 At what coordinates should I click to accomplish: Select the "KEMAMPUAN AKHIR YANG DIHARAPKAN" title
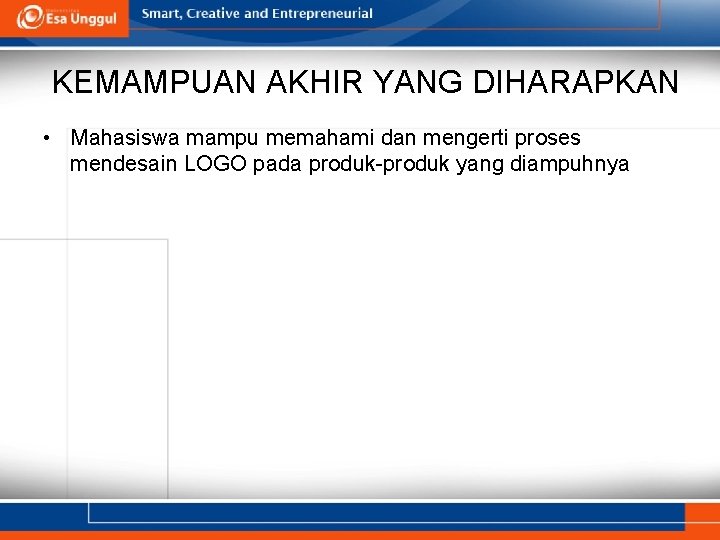click(365, 82)
